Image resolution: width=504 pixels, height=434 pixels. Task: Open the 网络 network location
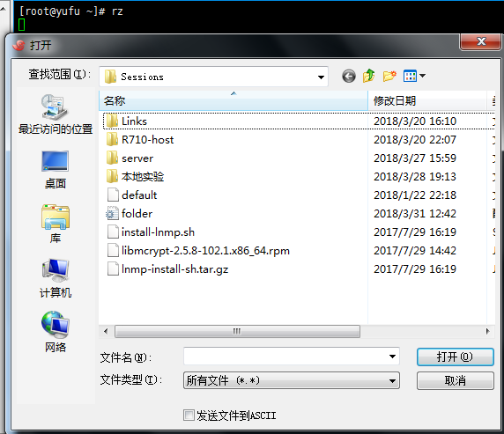tap(56, 332)
